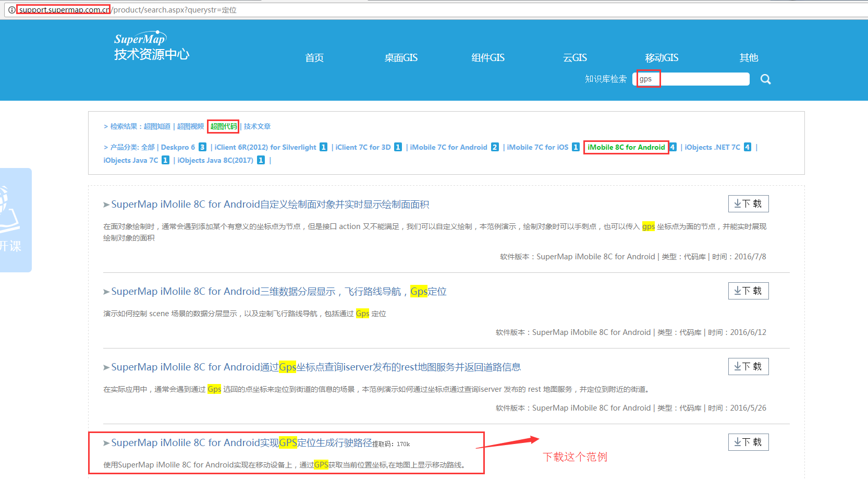
Task: Click the knowledge base search field
Action: coord(691,79)
